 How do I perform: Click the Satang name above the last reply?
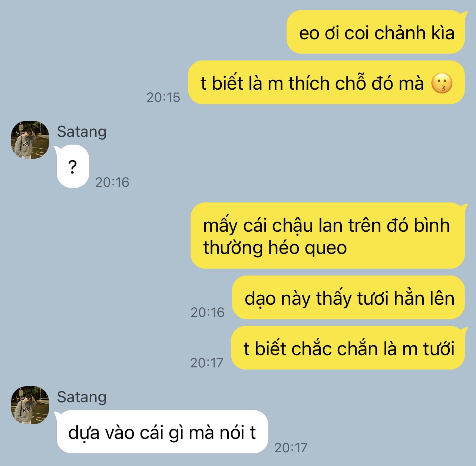82,397
